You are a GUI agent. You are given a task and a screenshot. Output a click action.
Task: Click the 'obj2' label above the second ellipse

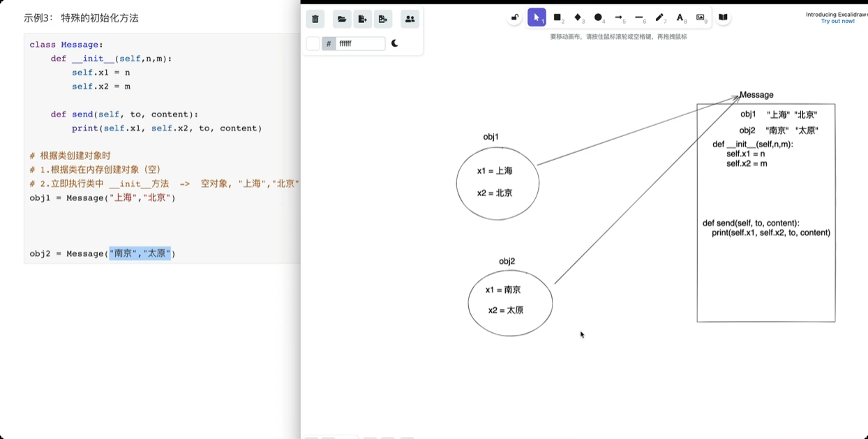[x=507, y=262]
